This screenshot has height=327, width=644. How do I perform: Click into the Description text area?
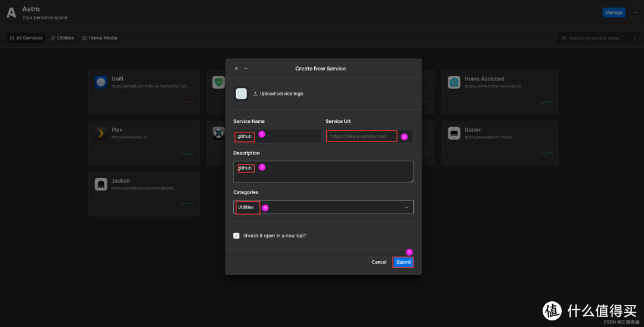[323, 171]
